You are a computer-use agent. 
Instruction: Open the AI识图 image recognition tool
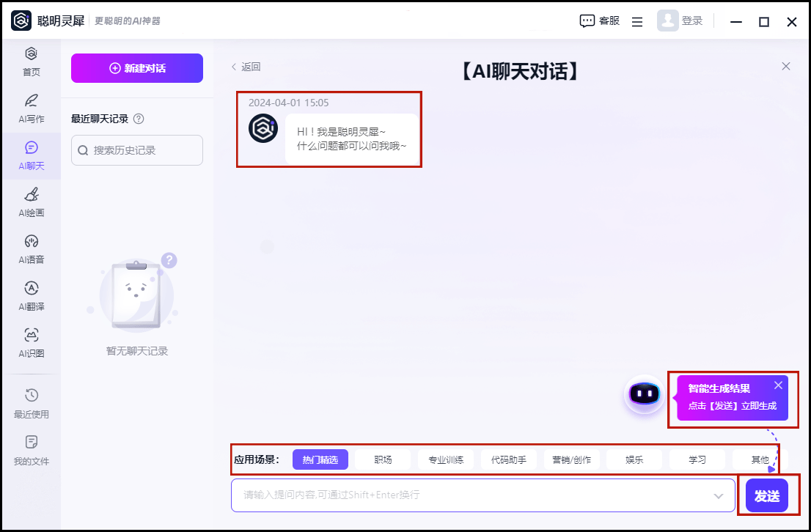[x=31, y=336]
